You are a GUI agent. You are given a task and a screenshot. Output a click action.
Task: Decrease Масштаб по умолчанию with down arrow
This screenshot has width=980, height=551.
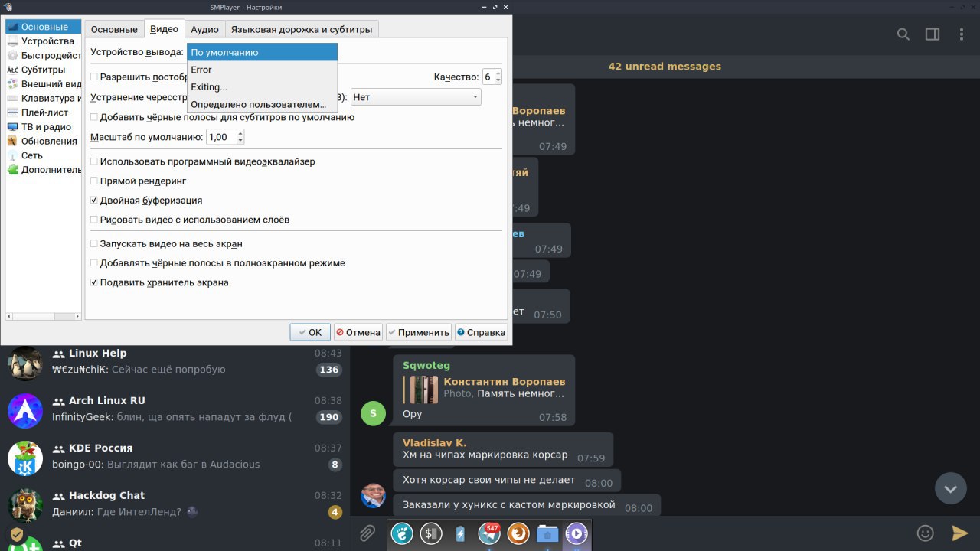click(240, 141)
